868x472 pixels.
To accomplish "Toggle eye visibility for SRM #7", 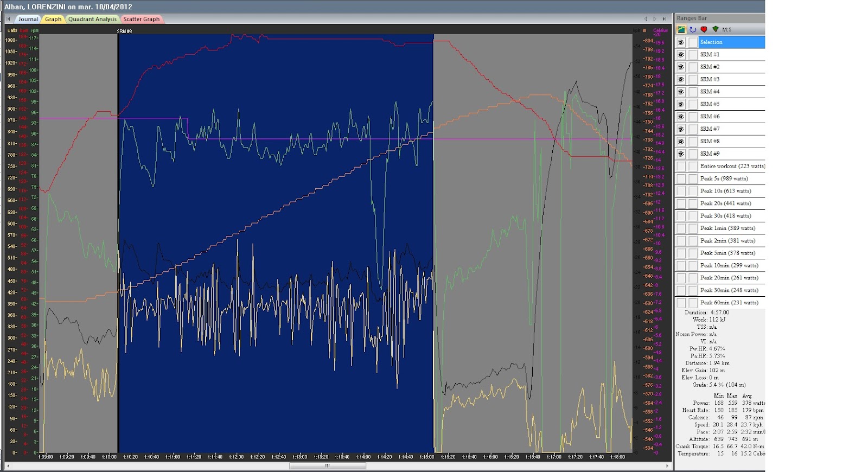I will pyautogui.click(x=681, y=129).
